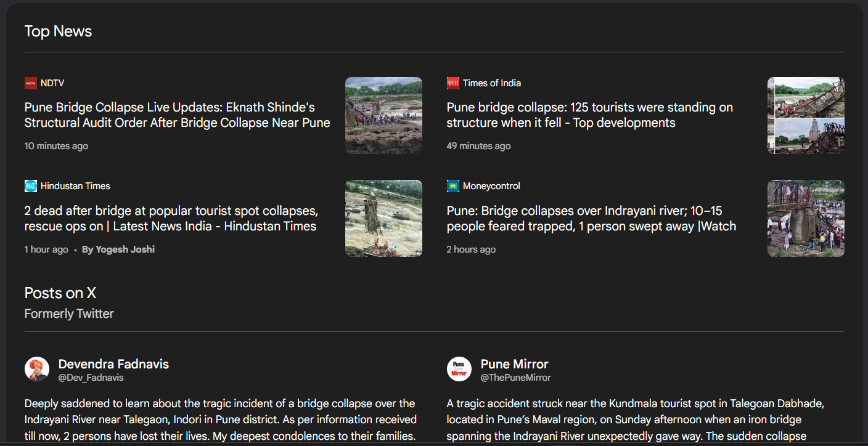Click the NDTV source logo icon

click(x=31, y=83)
